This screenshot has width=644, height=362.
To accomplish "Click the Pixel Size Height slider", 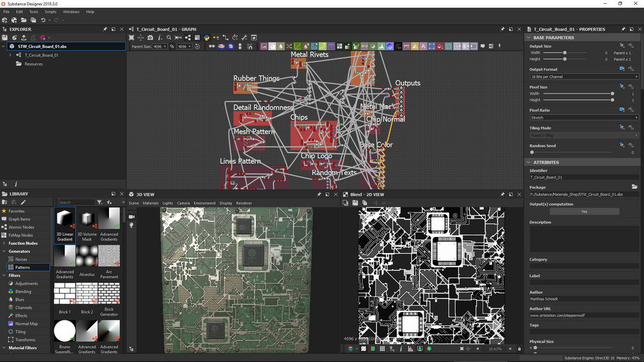I will tap(578, 100).
